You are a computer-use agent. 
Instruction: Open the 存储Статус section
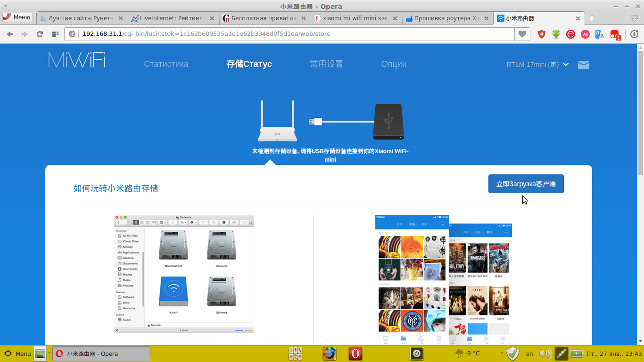(x=249, y=64)
